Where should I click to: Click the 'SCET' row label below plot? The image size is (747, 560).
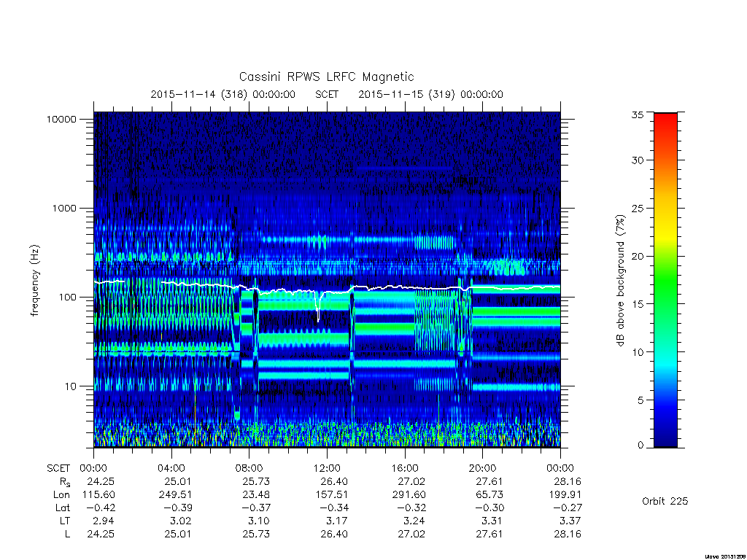click(x=58, y=468)
